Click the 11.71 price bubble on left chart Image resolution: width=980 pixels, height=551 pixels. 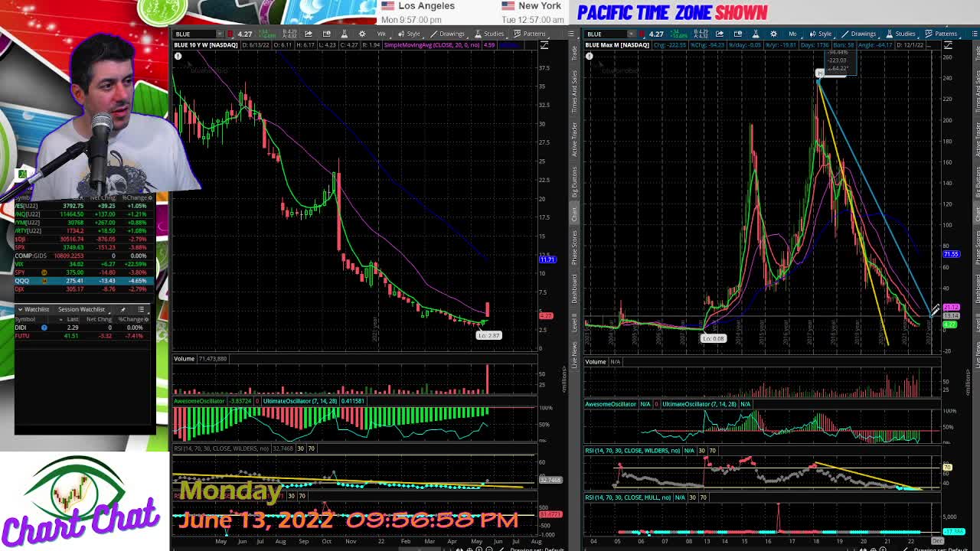click(547, 259)
